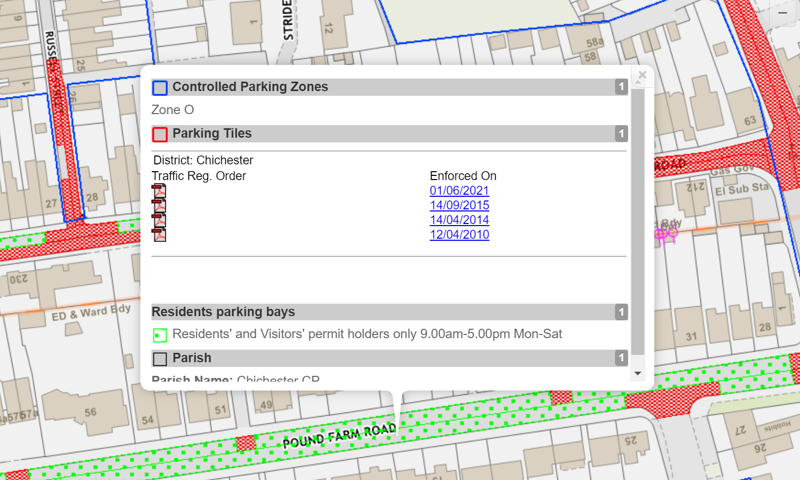Open the first Traffic Reg. Order PDF icon

159,191
